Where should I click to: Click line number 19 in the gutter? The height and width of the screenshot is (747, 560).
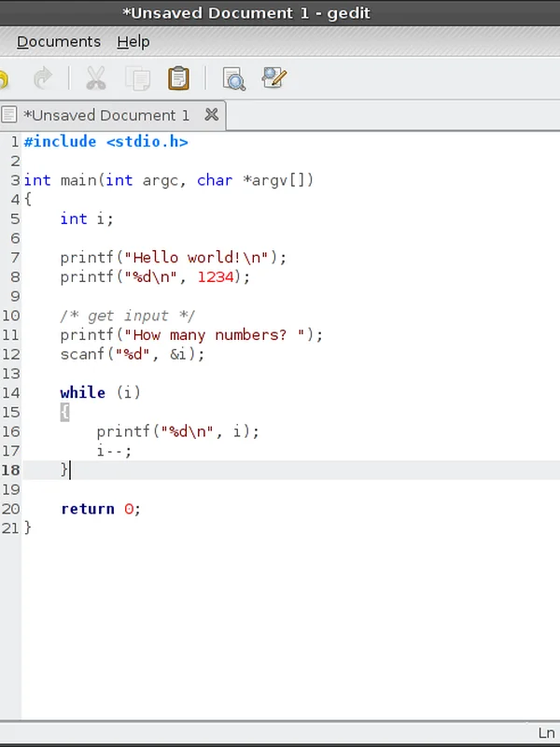(10, 489)
